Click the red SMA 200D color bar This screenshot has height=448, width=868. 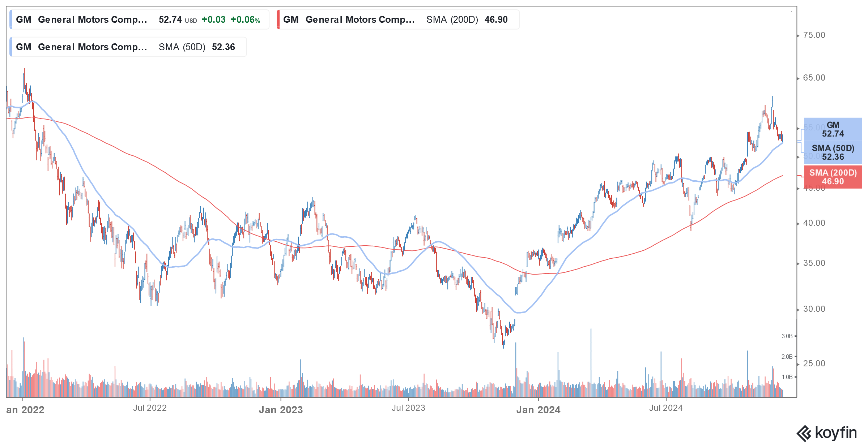coord(278,20)
